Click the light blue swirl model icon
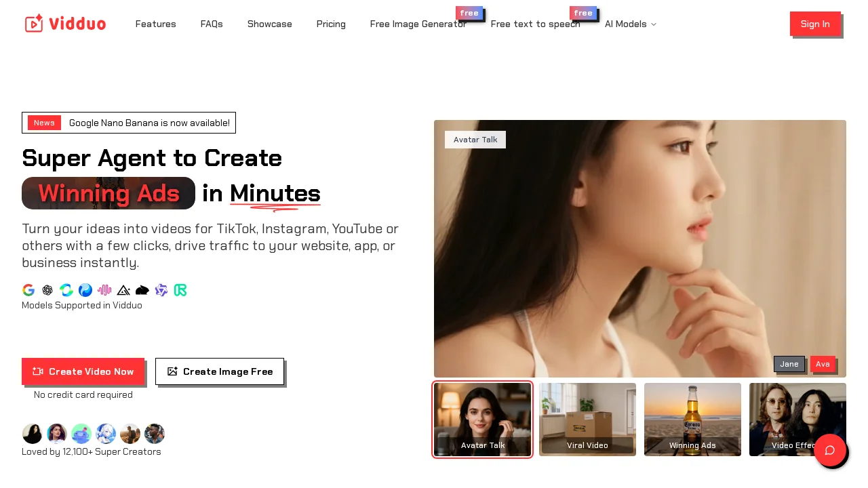Screen dimensions: 868x488 point(66,290)
